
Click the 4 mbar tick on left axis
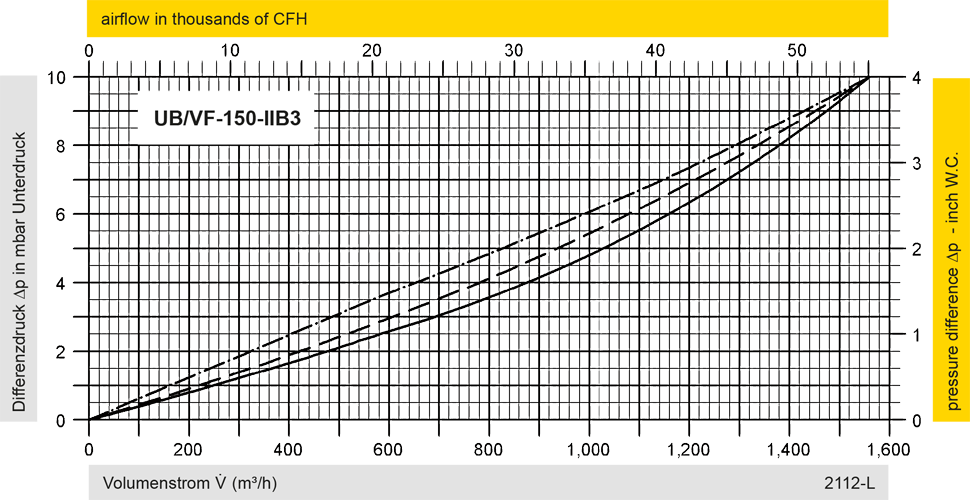pos(61,283)
